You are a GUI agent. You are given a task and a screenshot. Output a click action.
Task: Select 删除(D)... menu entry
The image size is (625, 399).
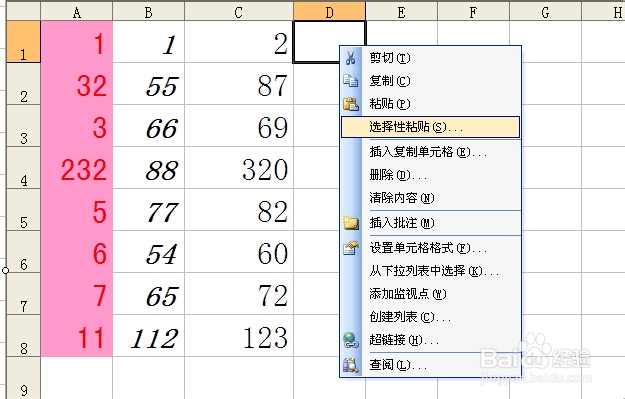coord(430,175)
